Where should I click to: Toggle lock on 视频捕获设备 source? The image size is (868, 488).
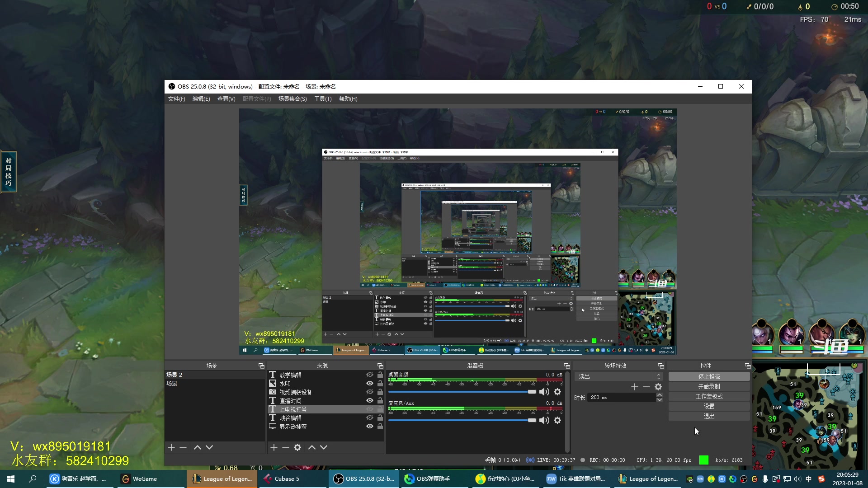[x=380, y=392]
